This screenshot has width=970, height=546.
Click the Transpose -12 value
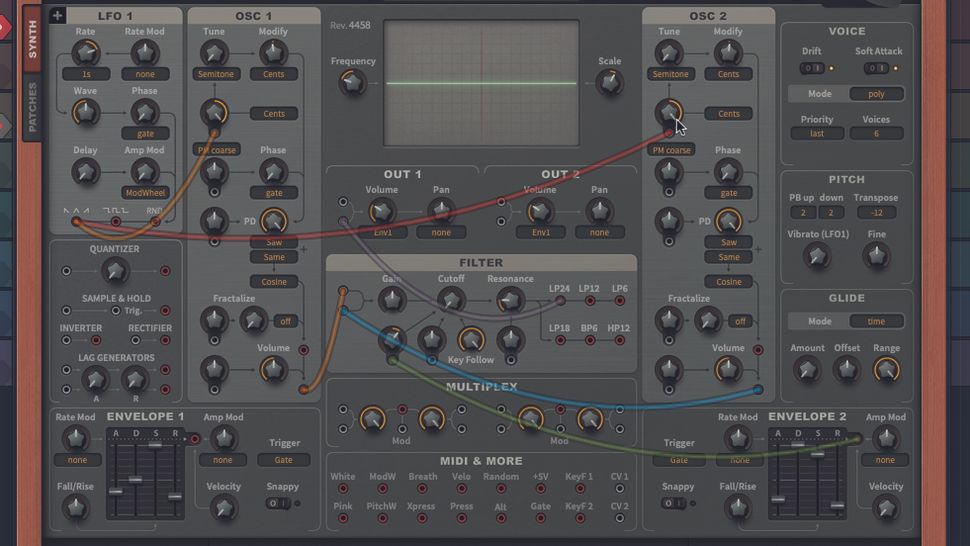click(876, 213)
